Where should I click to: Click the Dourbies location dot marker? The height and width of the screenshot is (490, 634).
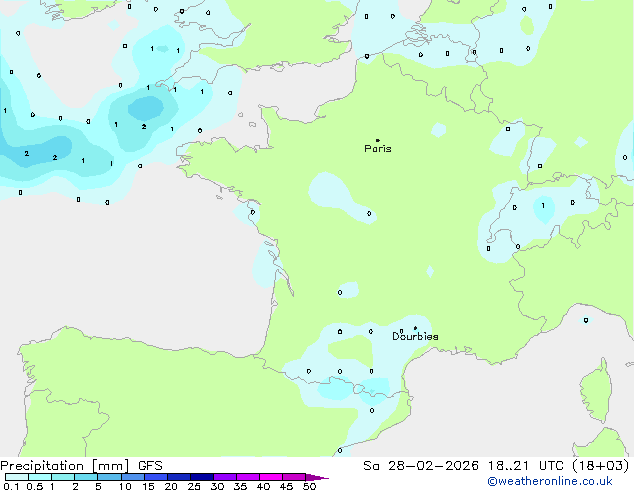415,328
